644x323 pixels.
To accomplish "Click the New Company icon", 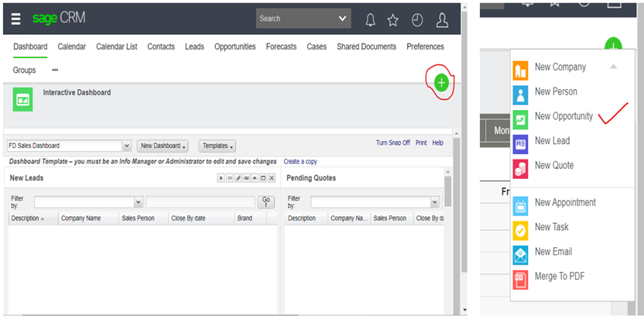I will point(521,70).
